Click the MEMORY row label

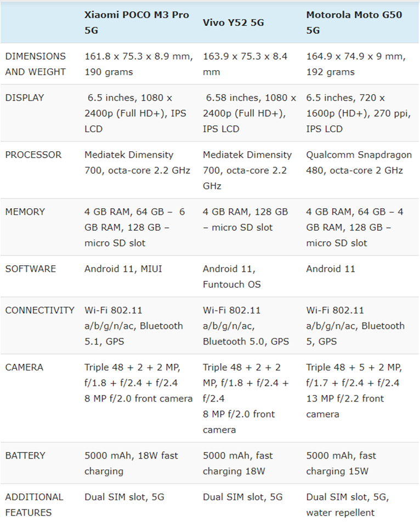click(25, 211)
